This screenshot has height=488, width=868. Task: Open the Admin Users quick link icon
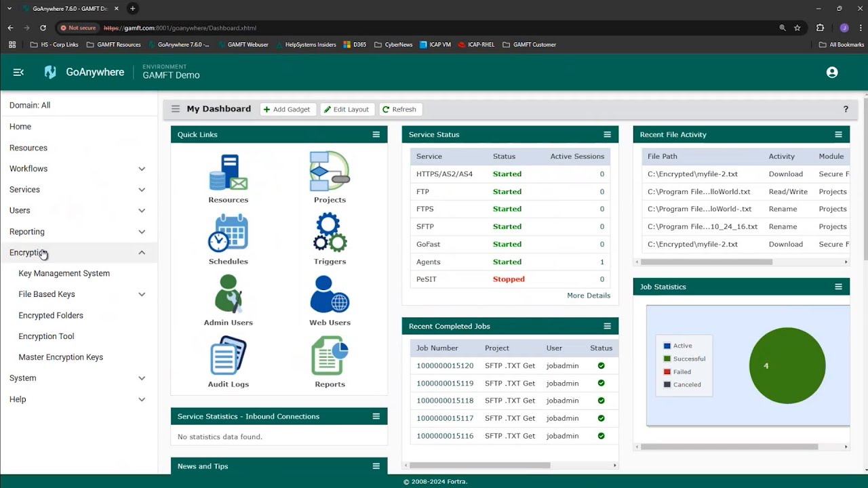click(229, 294)
